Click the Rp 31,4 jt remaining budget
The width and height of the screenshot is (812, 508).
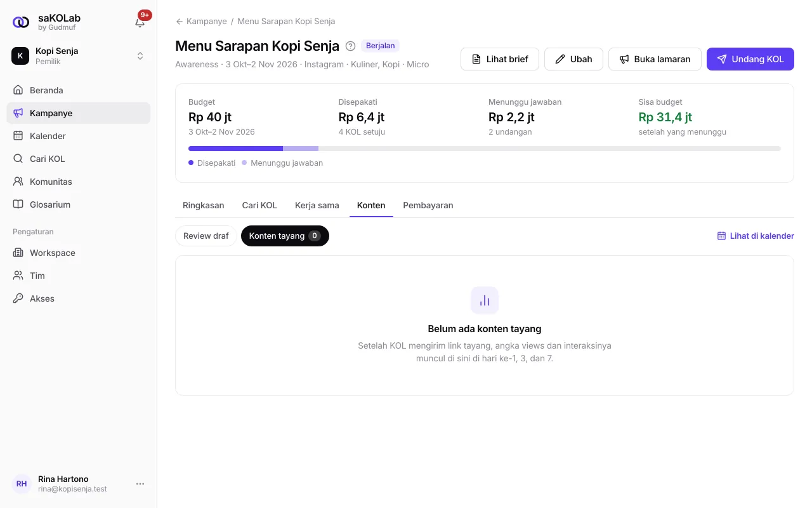(x=665, y=117)
